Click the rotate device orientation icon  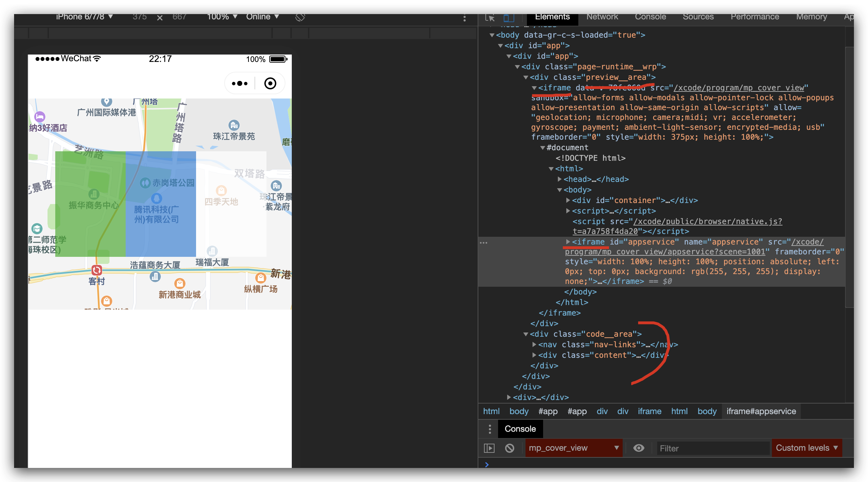tap(300, 17)
